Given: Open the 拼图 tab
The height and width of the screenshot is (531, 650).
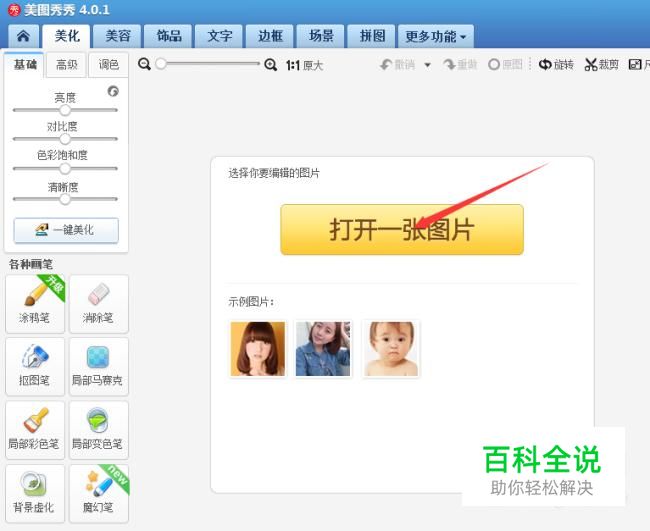Looking at the screenshot, I should pos(372,36).
